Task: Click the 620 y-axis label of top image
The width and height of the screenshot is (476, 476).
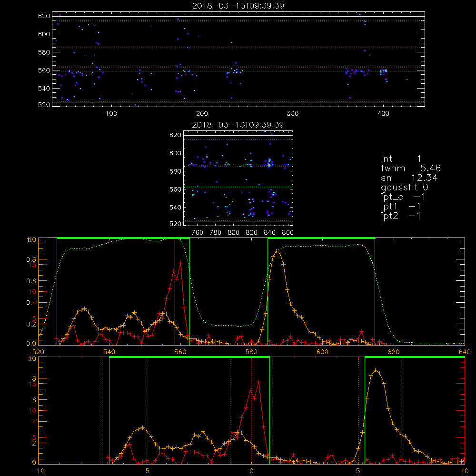Action: point(44,16)
